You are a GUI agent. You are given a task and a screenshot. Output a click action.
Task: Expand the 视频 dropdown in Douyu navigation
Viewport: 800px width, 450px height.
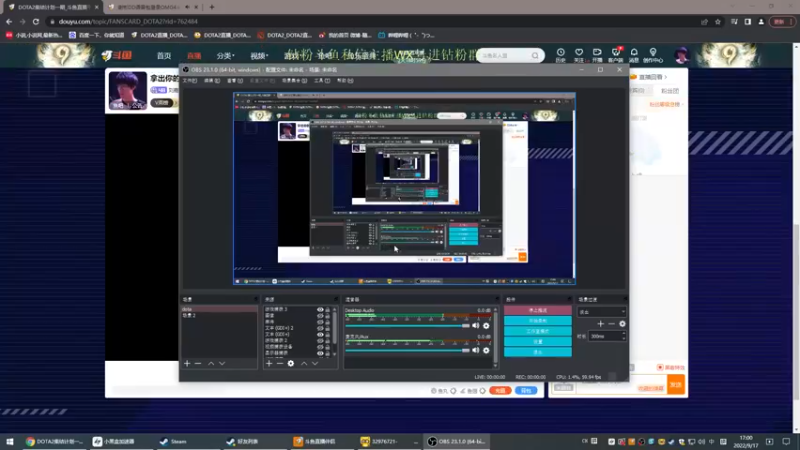click(x=259, y=56)
